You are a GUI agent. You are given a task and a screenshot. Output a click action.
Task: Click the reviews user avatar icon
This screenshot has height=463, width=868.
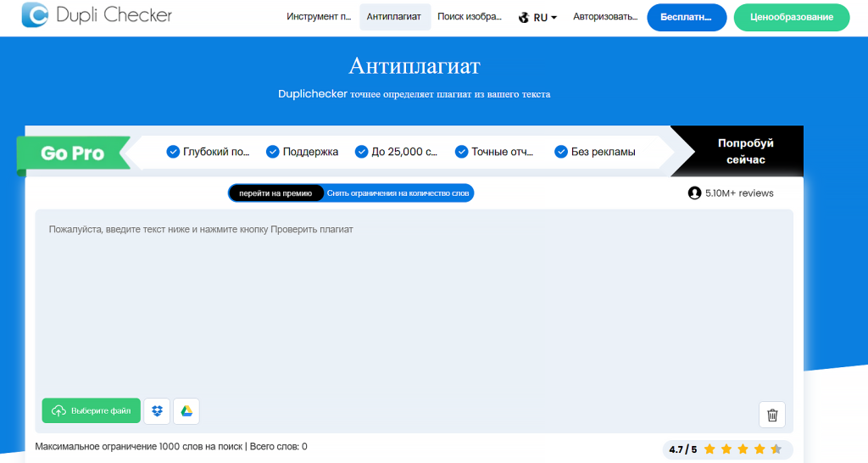(694, 192)
